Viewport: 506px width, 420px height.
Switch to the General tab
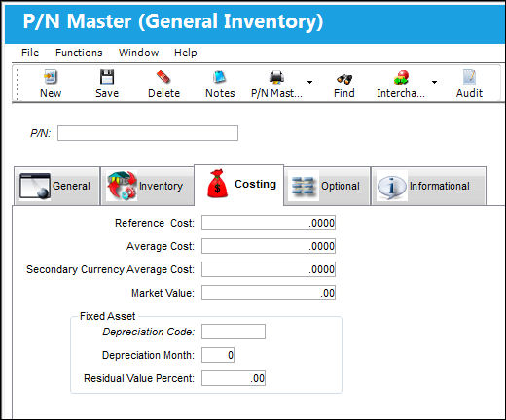coord(56,186)
